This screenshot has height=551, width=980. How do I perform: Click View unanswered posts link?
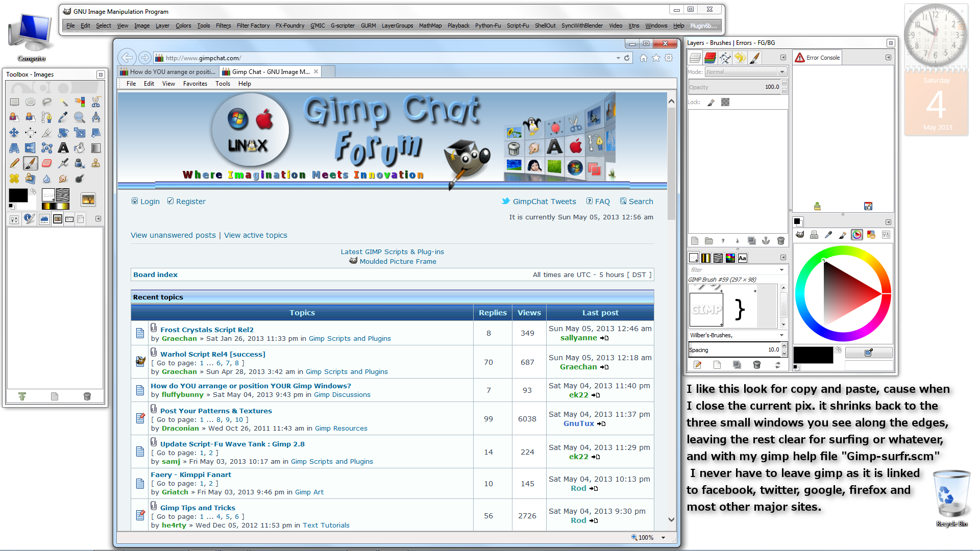[173, 235]
